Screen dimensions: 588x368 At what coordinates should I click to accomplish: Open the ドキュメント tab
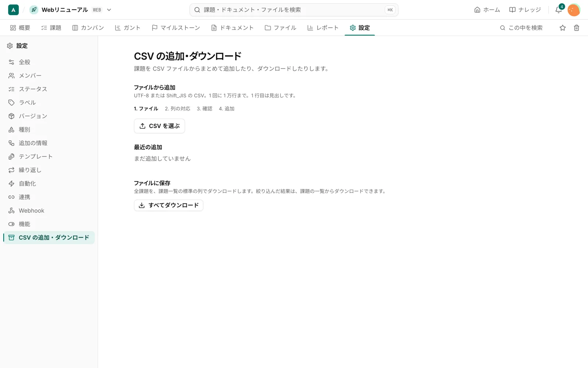(x=232, y=28)
